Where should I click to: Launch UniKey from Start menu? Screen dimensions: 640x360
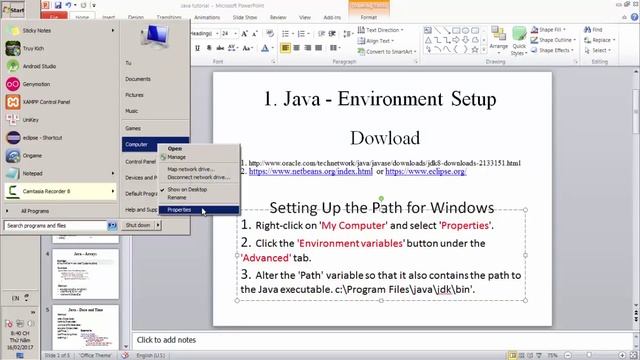click(60, 120)
